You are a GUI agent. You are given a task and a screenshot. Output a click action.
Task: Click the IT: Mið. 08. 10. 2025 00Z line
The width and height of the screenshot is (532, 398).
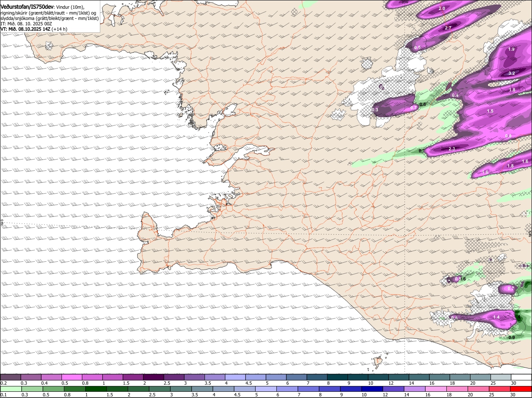[x=26, y=24]
